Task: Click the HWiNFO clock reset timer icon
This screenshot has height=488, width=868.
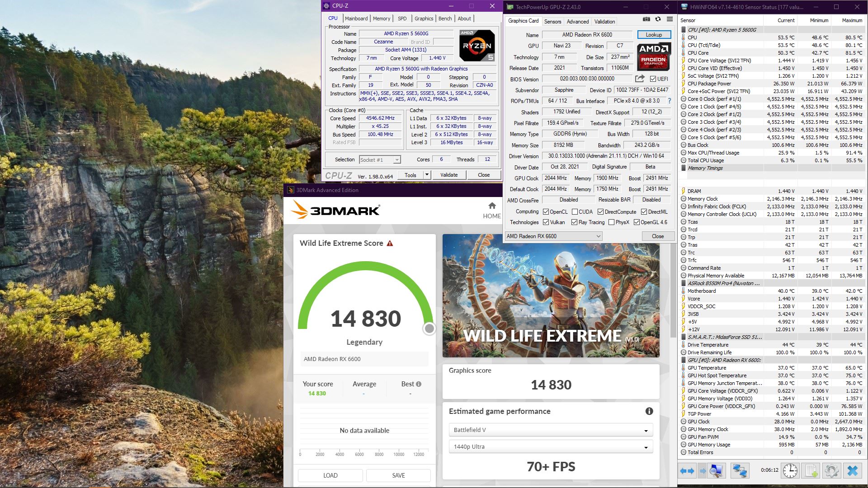Action: (x=790, y=471)
